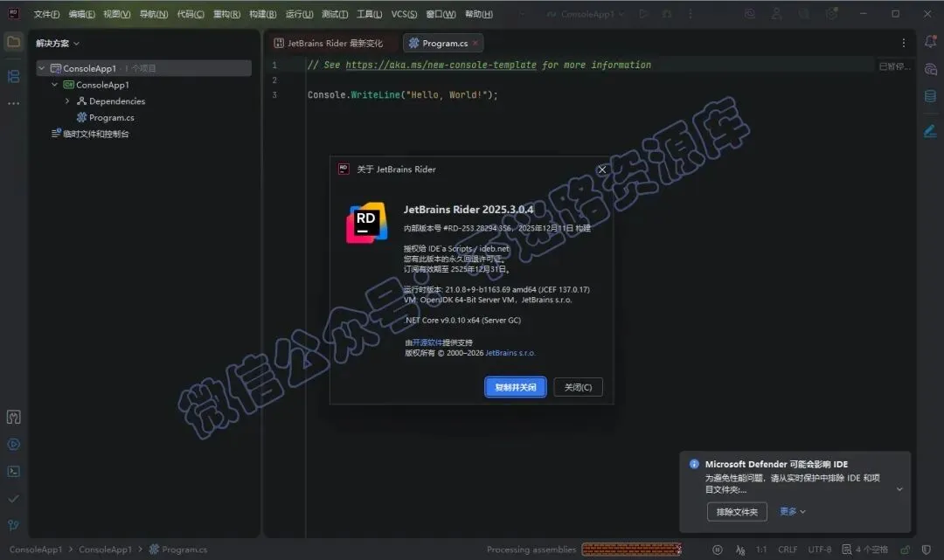Open the 重构(R) menu
944x560 pixels.
tap(226, 14)
